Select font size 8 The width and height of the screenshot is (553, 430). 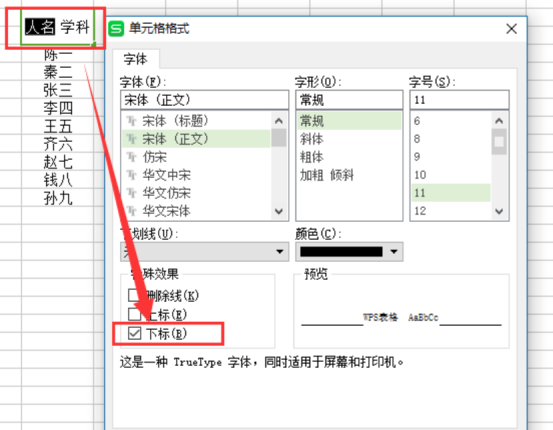[x=451, y=139]
